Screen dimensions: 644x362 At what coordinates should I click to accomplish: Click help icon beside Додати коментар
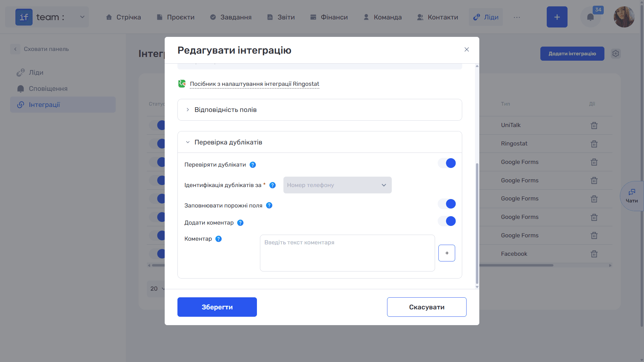click(240, 223)
